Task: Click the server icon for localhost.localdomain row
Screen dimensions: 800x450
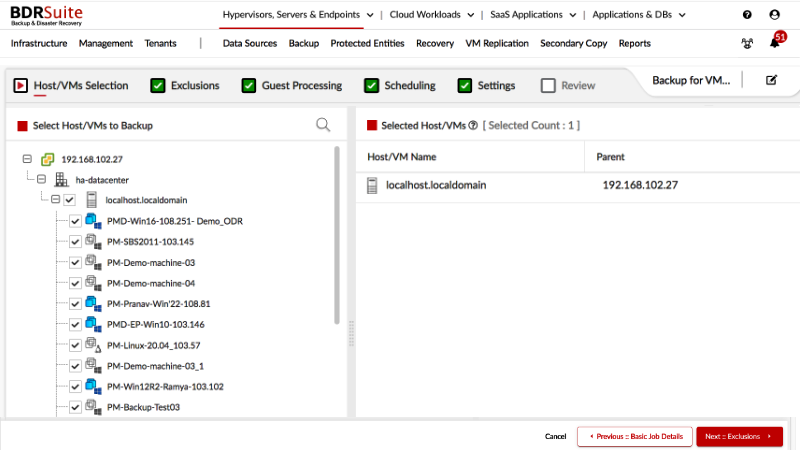Action: coord(372,185)
